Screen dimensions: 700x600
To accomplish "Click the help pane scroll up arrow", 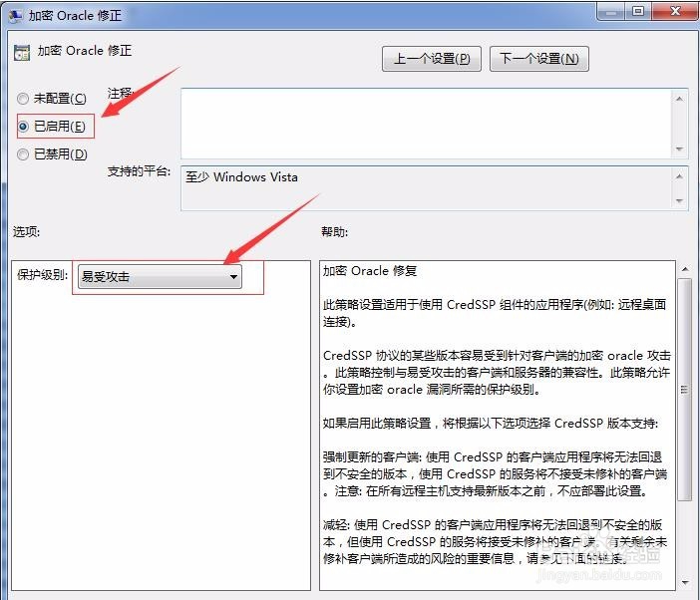I will tap(684, 269).
